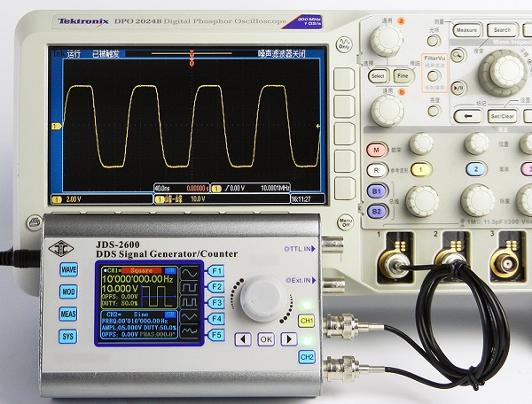Click the printer button below oscilloscope screen
This screenshot has width=532, height=404.
(x=34, y=222)
